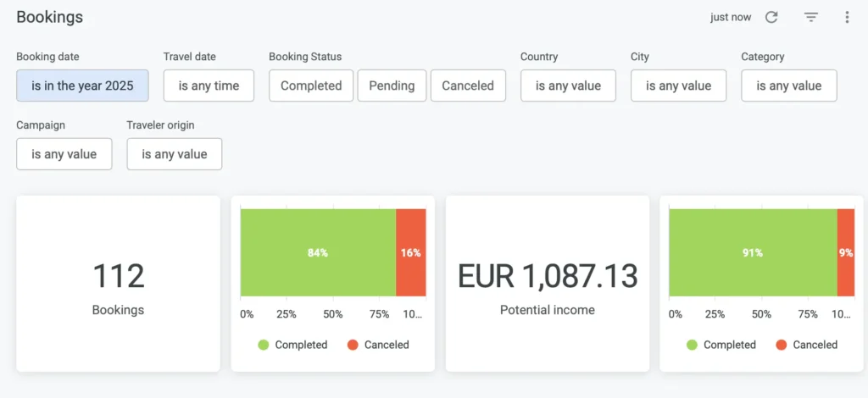The width and height of the screenshot is (868, 398).
Task: Click the EUR 1,087.13 Potential income tile
Action: [548, 284]
